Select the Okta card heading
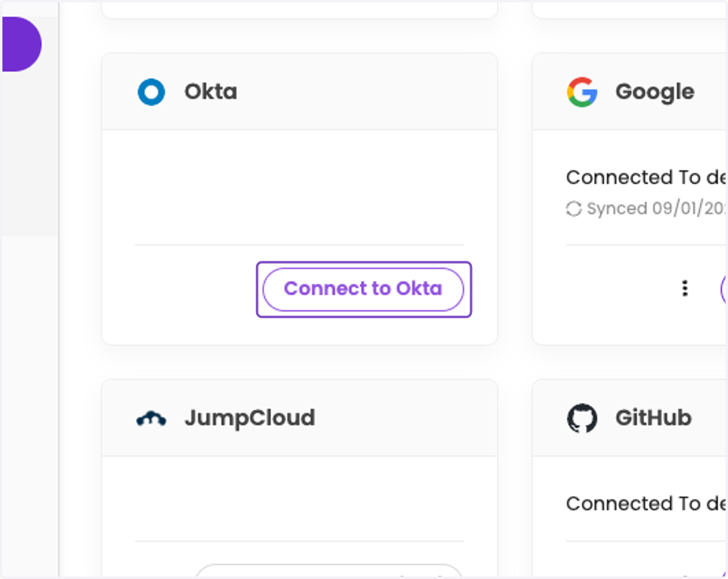 point(211,92)
